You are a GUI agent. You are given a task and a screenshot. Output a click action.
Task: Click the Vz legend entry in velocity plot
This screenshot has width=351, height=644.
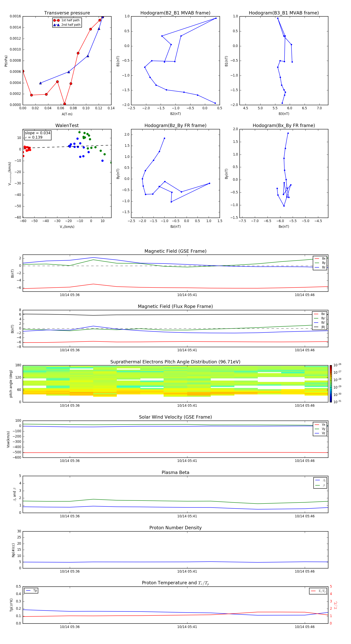(x=320, y=433)
